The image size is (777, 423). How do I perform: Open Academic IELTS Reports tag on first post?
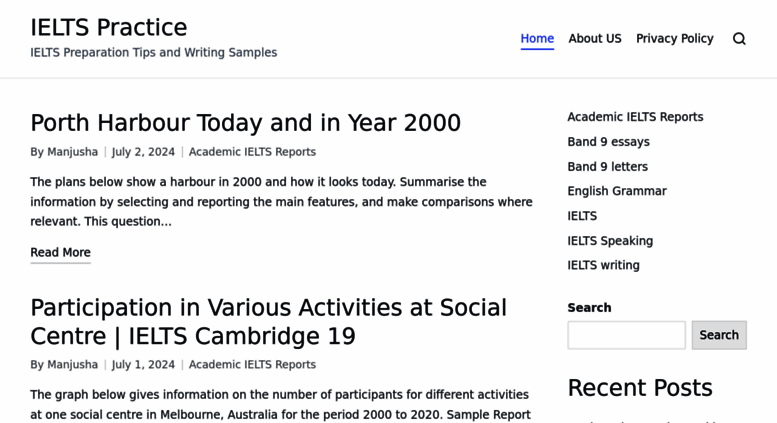tap(252, 152)
